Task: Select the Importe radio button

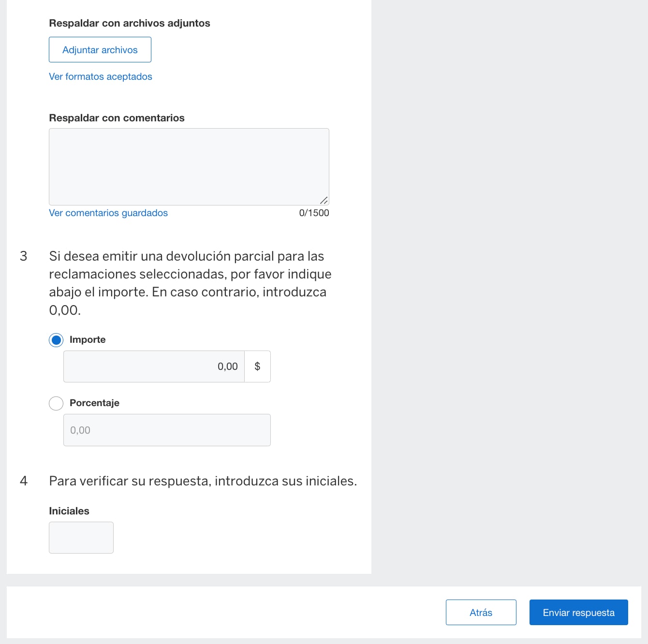Action: pyautogui.click(x=56, y=340)
